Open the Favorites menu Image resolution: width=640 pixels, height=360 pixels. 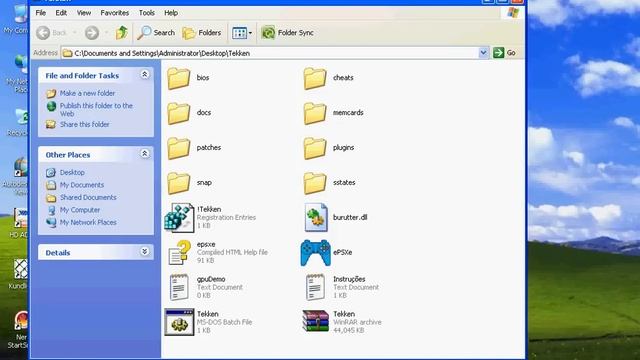(115, 13)
